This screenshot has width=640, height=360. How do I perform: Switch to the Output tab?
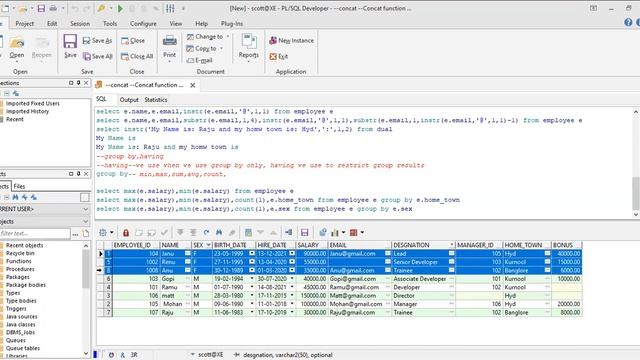[x=129, y=100]
